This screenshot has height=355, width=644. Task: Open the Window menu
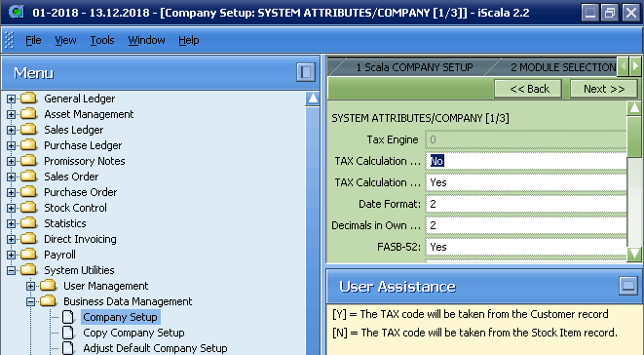coord(146,40)
